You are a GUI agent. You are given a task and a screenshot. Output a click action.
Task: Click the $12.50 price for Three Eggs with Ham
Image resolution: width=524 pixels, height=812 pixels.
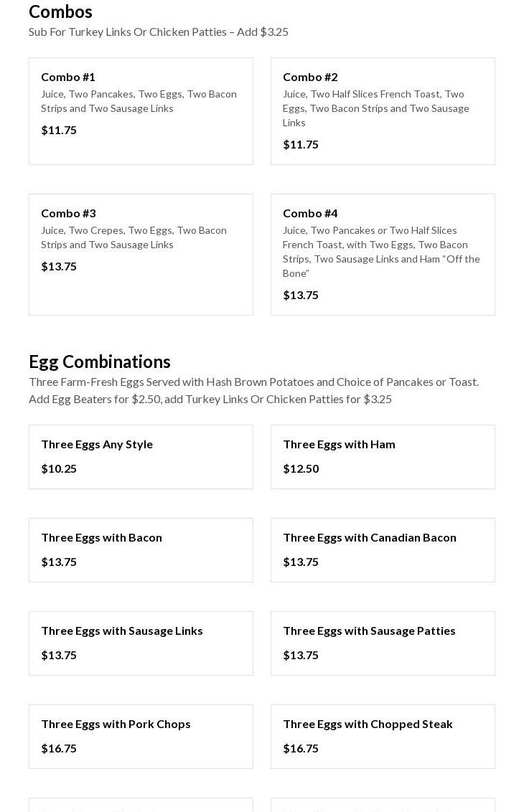coord(301,468)
